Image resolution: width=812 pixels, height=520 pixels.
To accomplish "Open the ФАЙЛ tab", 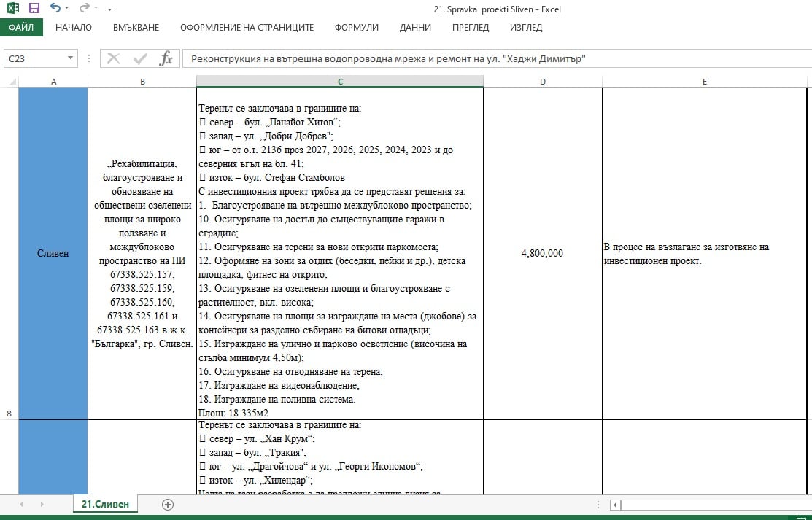I will coord(21,28).
